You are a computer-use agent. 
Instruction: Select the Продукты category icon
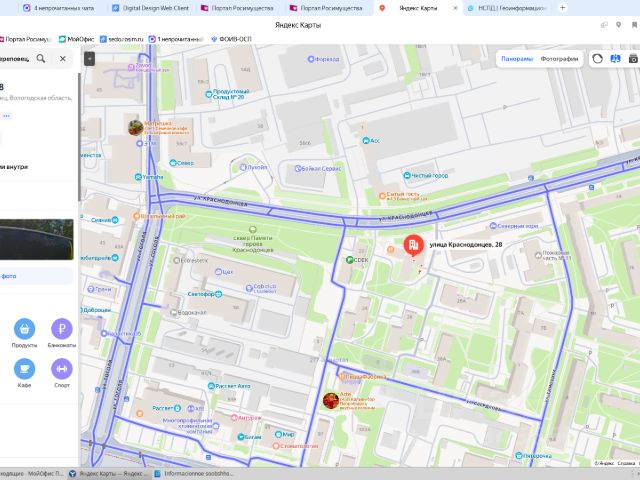[x=24, y=329]
